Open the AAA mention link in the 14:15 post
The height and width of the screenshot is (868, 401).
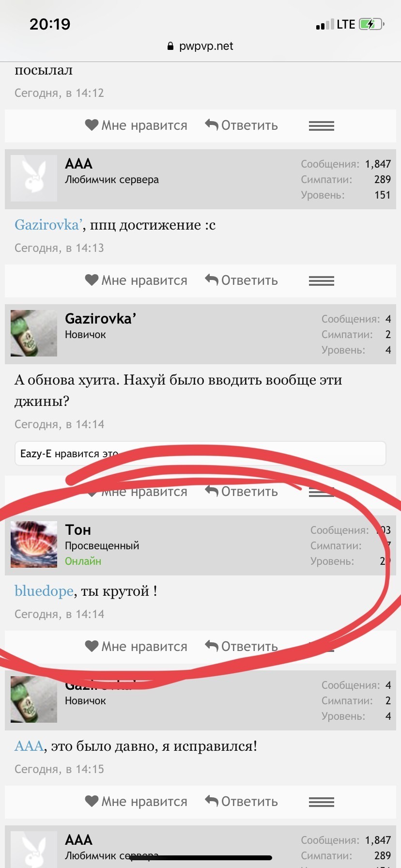tap(29, 746)
